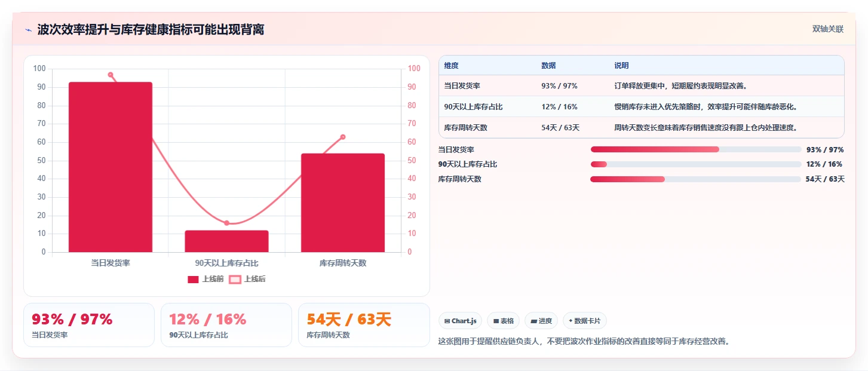The width and height of the screenshot is (868, 371).
Task: Click the 当日发货率 progress bar
Action: (x=695, y=149)
